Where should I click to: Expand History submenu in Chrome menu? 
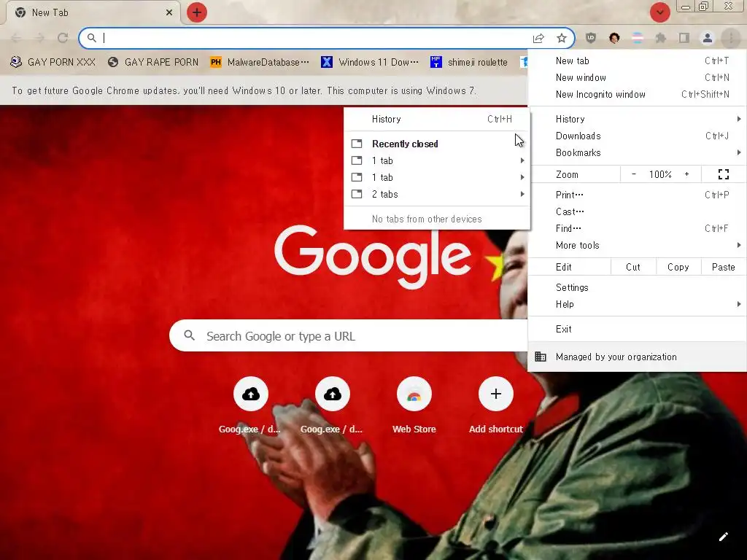637,119
